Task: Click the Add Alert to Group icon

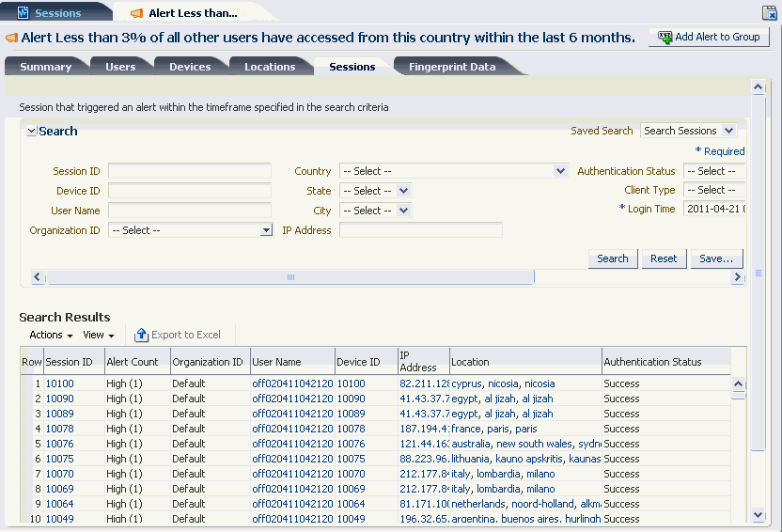Action: 665,37
